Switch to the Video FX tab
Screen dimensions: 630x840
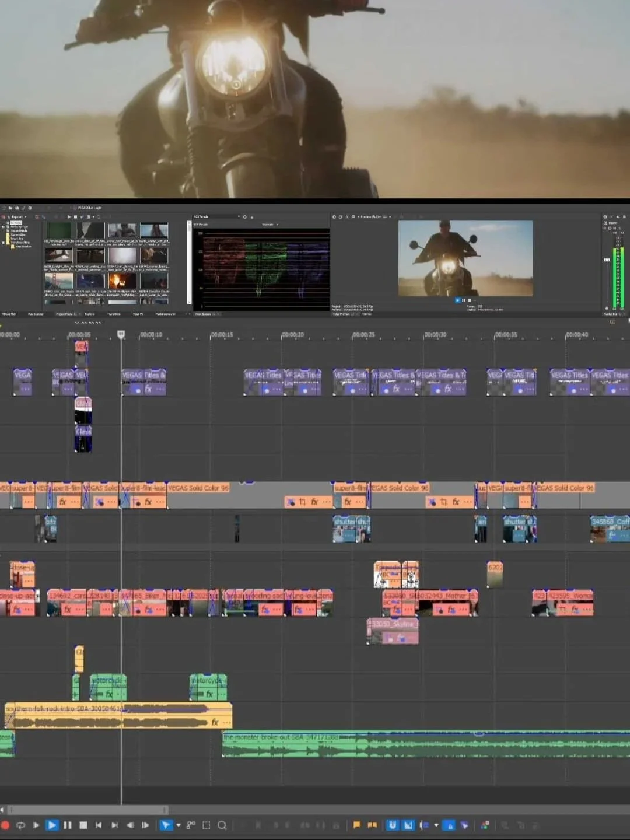138,314
